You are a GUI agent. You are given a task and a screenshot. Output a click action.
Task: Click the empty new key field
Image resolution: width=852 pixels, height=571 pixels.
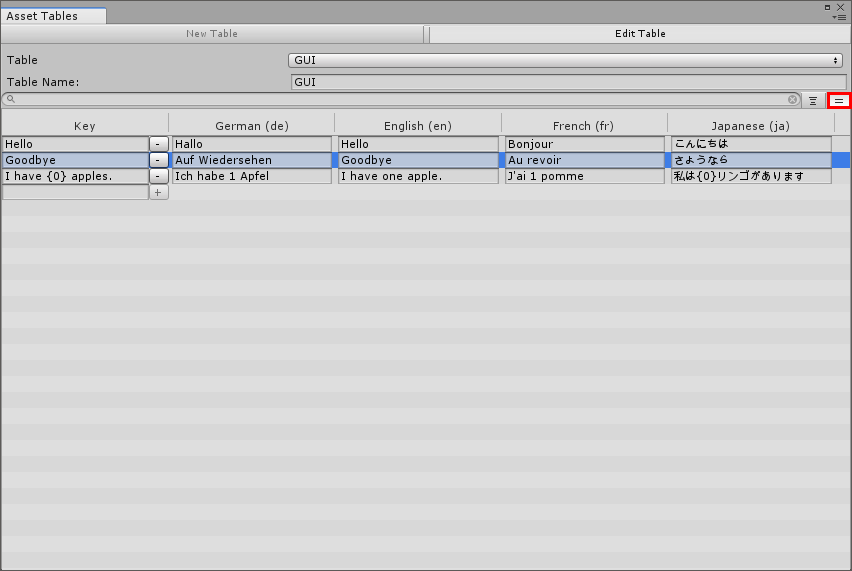click(76, 192)
